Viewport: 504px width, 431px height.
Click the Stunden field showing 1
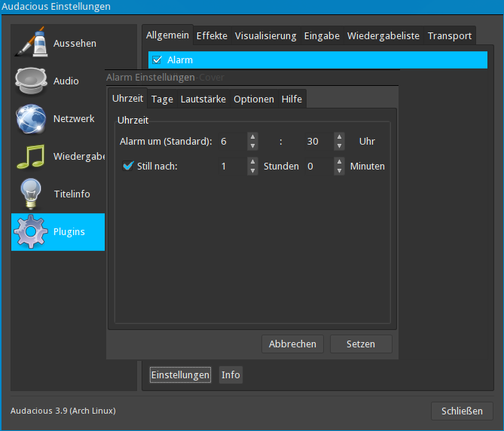click(233, 167)
